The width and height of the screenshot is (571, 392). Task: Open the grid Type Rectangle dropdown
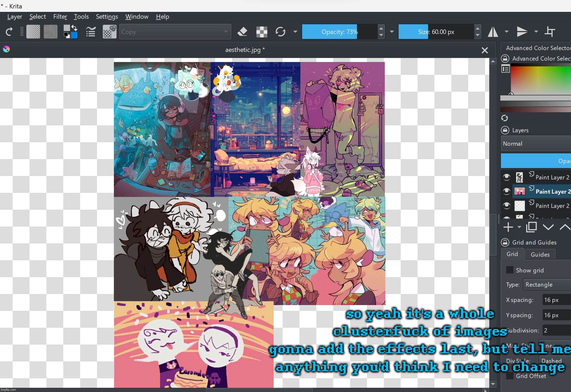tap(546, 285)
